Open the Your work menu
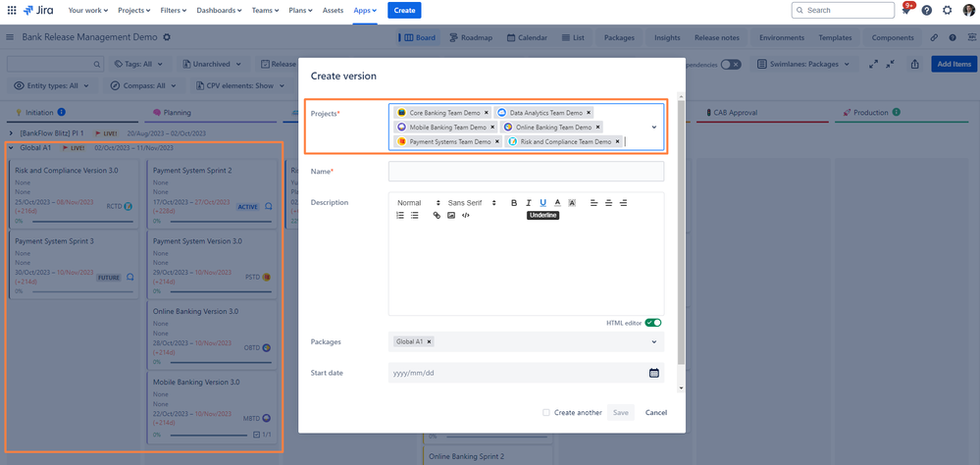 (87, 10)
